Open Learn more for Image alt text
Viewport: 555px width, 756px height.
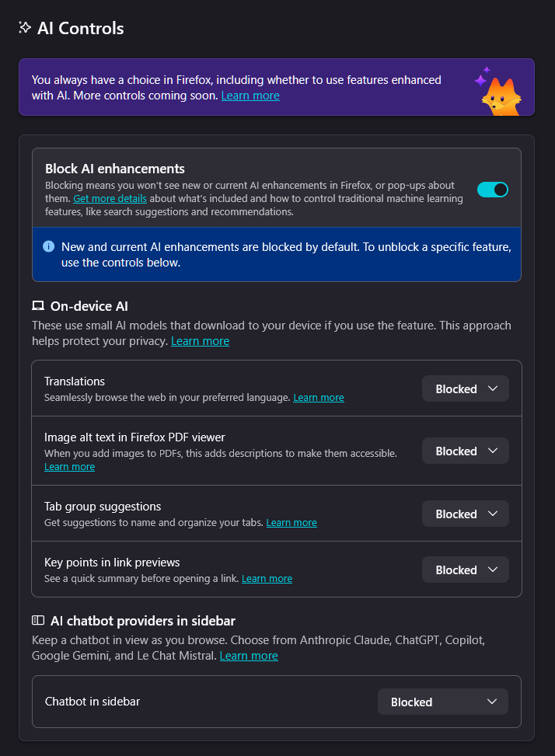pyautogui.click(x=69, y=467)
